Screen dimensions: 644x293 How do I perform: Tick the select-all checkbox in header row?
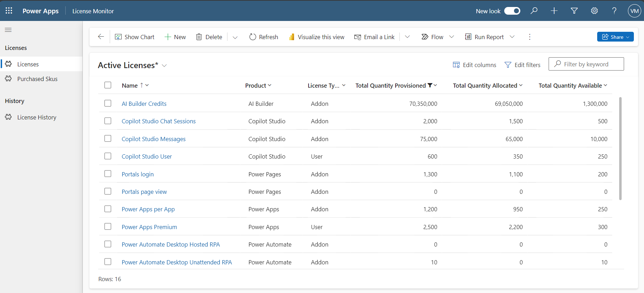coord(108,85)
